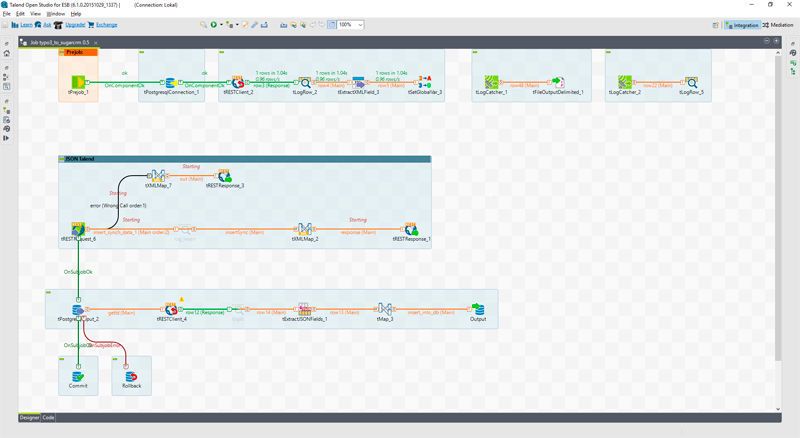
Task: Select the tExtractXMLField_3 component
Action: coord(359,82)
